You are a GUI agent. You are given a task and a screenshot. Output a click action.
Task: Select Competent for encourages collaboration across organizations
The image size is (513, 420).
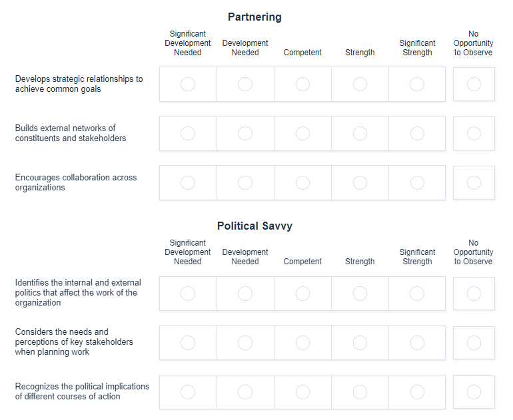pyautogui.click(x=302, y=182)
